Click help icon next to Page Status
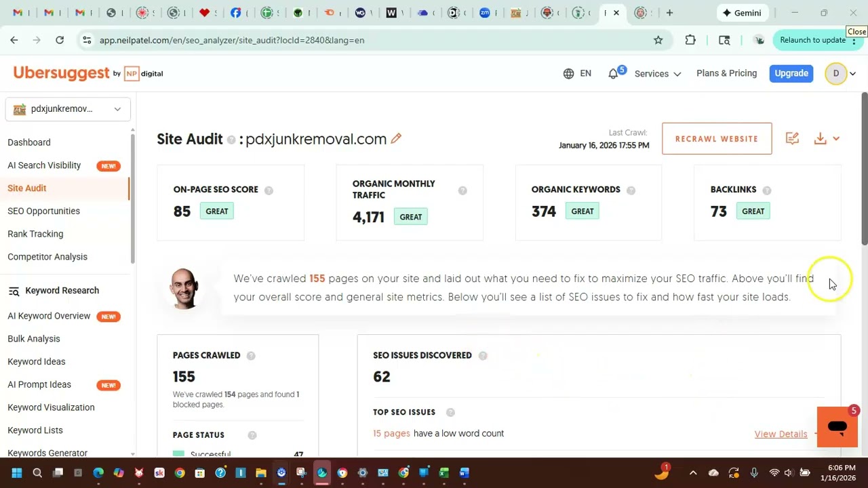 (x=252, y=435)
